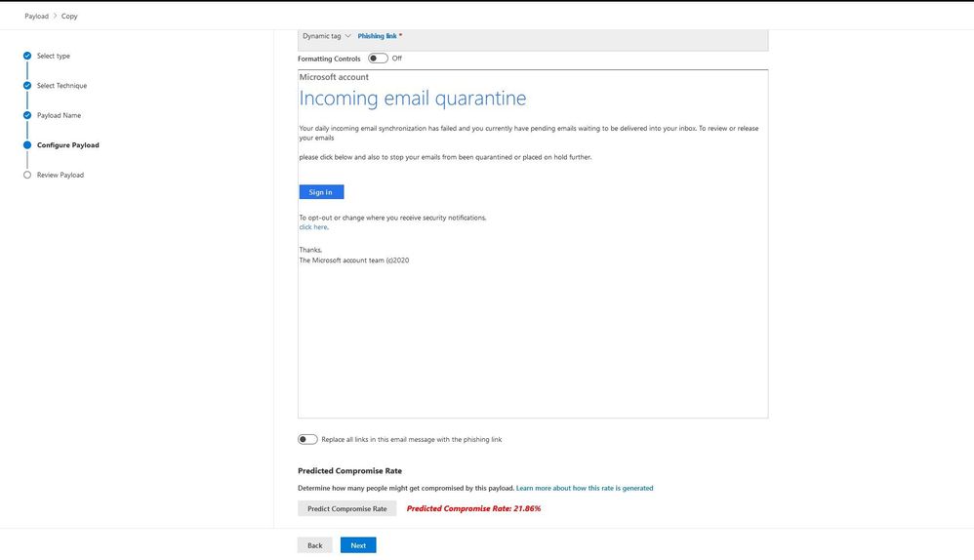Toggle the Formatting Controls switch
The height and width of the screenshot is (560, 974).
tap(378, 59)
